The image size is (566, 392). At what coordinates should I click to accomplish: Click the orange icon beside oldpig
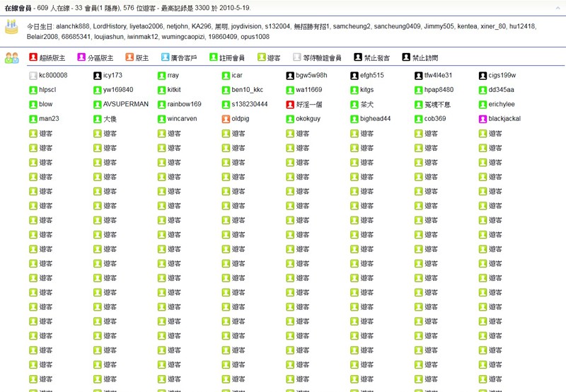click(x=226, y=119)
